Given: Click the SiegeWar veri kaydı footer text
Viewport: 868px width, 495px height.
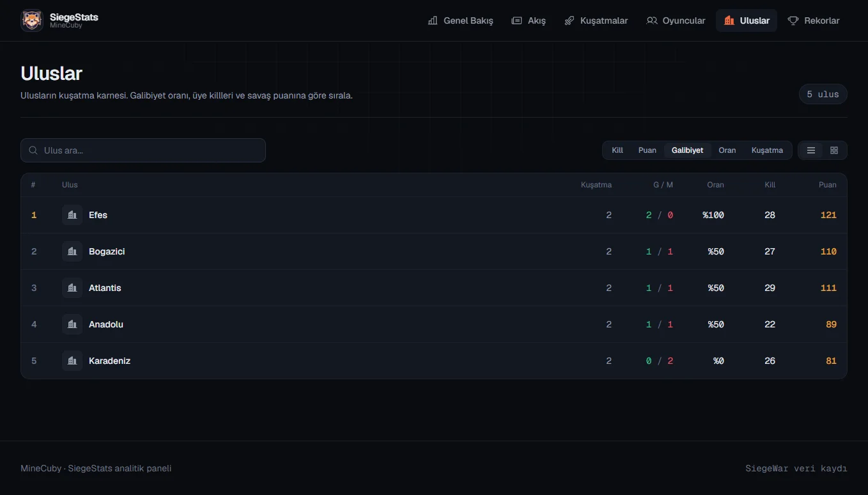Looking at the screenshot, I should [x=796, y=468].
